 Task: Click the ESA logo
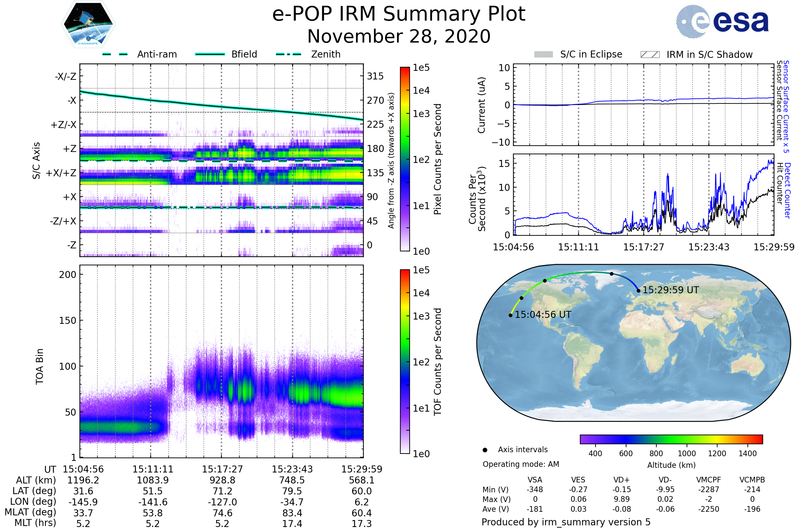[x=722, y=21]
